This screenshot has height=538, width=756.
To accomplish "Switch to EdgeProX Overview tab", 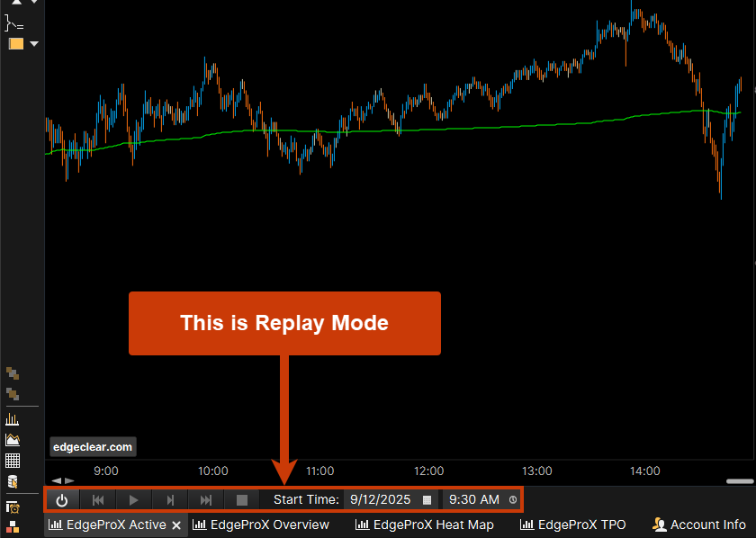I will tap(261, 525).
